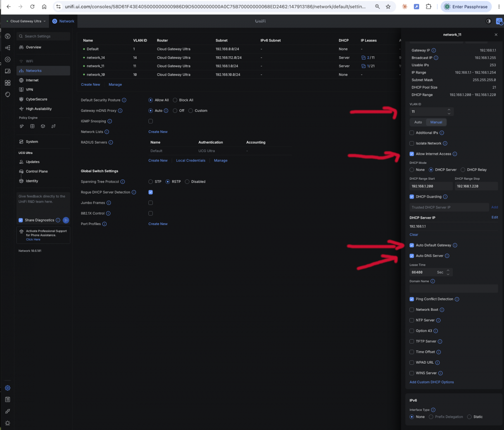Click Manage link under networks table
504x430 pixels.
(x=115, y=85)
